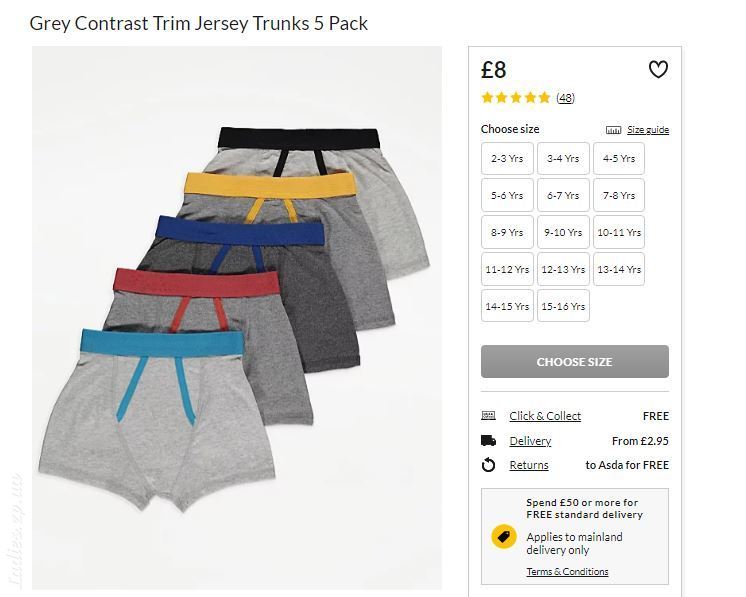Click the CHOOSE SIZE button
Viewport: 746px width, 597px height.
pos(575,362)
